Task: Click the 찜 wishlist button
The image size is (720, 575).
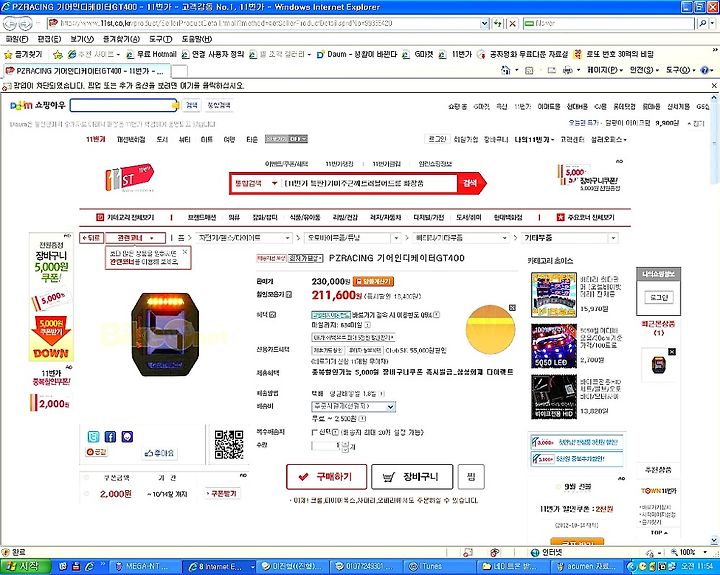Action: tap(471, 477)
